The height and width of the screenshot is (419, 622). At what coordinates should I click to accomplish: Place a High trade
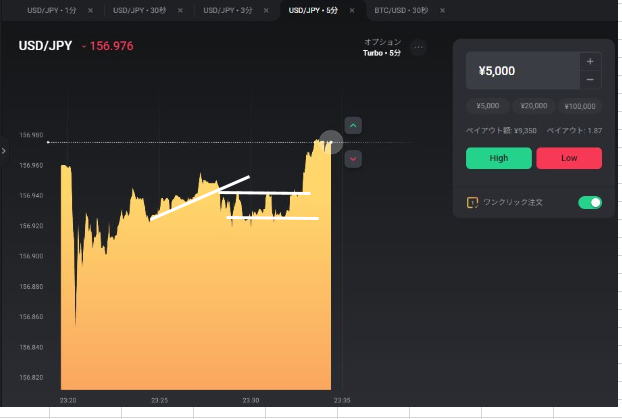pos(498,158)
